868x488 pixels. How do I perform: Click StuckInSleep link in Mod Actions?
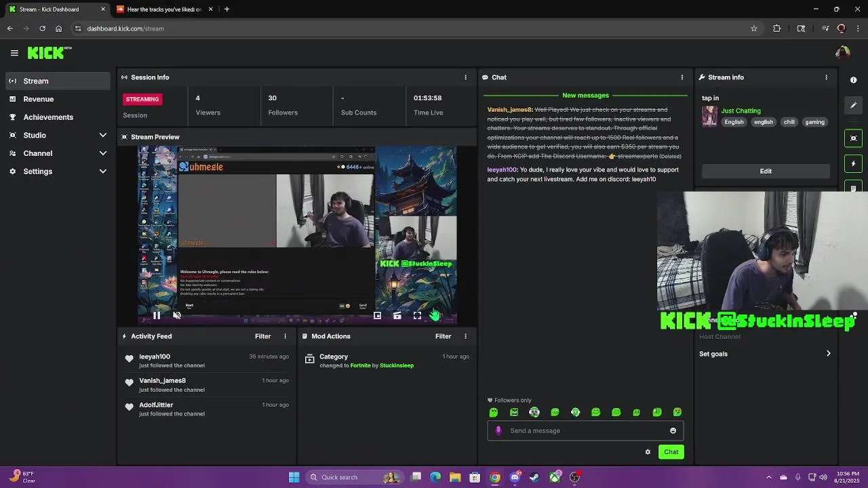pyautogui.click(x=397, y=365)
